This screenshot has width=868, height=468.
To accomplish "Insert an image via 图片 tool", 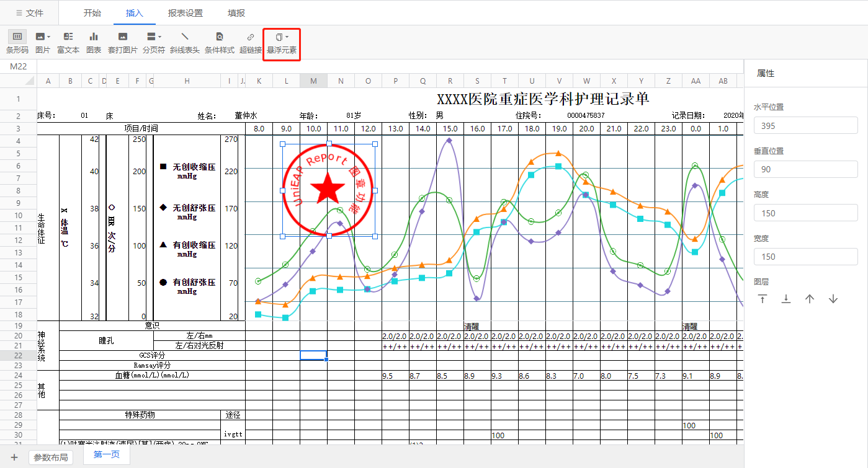I will coord(43,43).
